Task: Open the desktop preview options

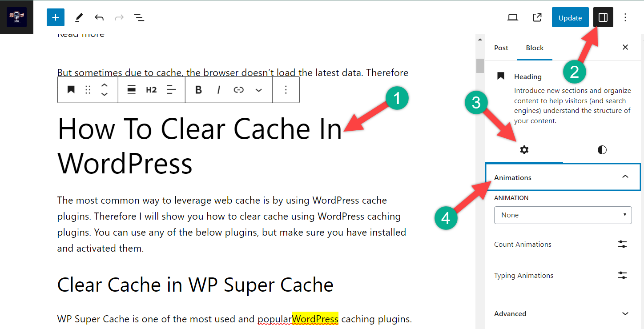Action: coord(513,17)
